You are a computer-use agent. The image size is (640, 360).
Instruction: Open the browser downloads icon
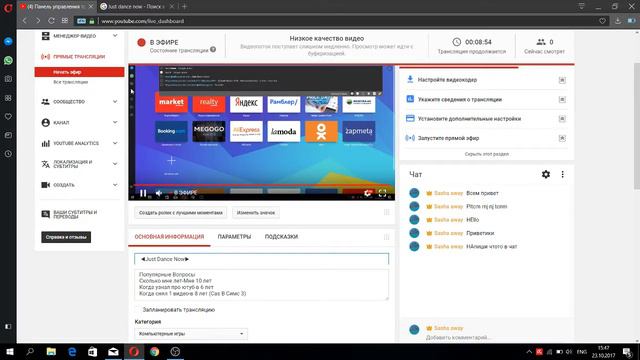(618, 21)
